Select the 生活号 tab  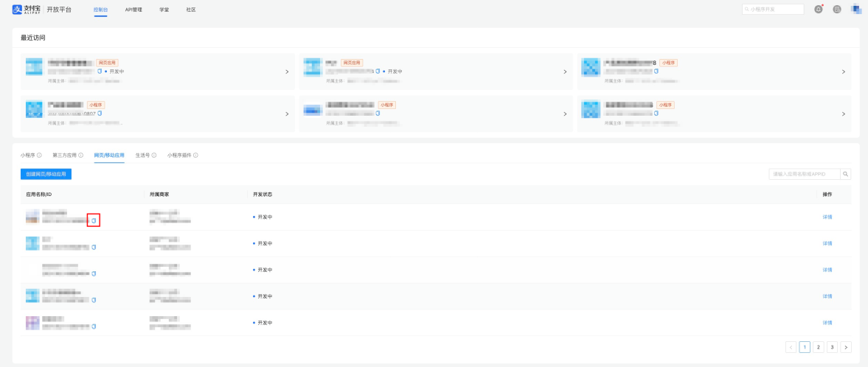[142, 155]
